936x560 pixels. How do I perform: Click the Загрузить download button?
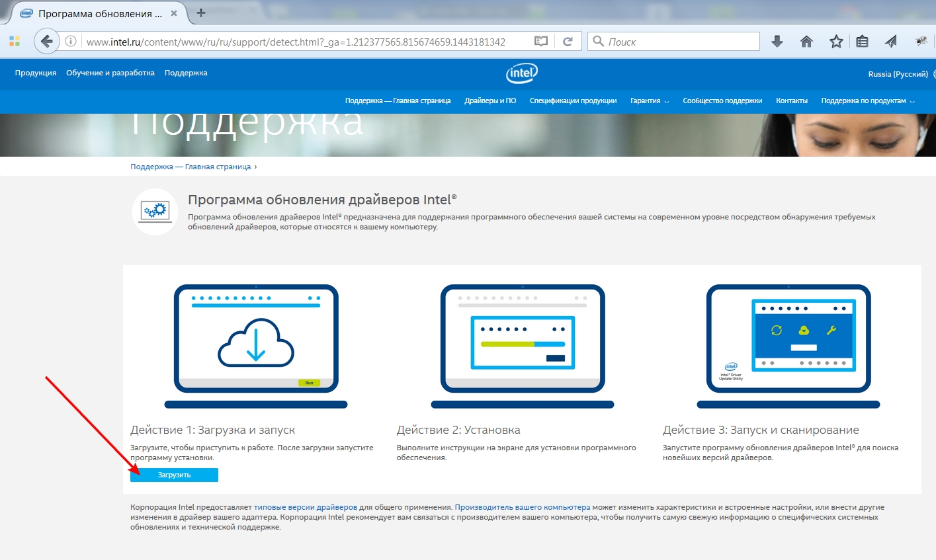pos(174,475)
